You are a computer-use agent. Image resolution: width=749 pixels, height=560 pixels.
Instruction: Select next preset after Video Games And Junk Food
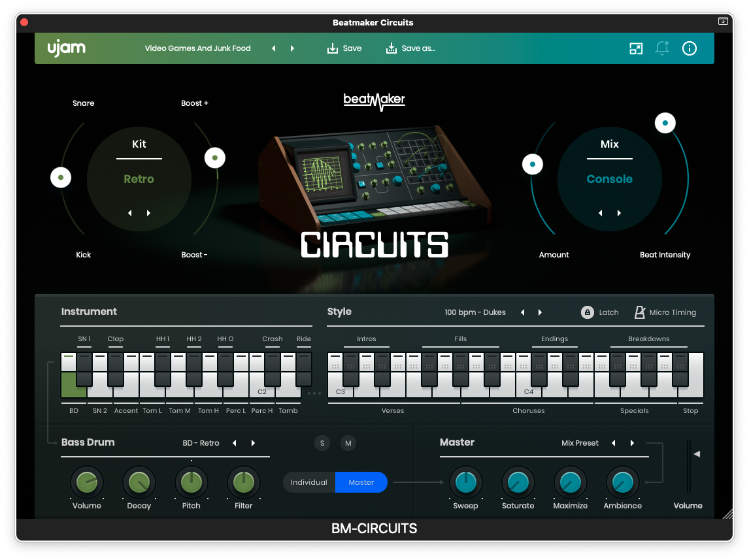pos(292,48)
